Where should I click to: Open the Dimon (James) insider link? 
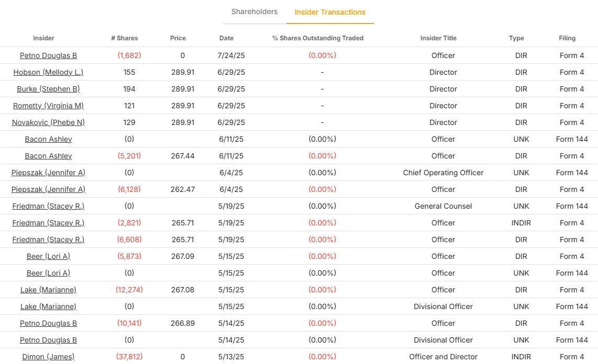(x=48, y=357)
